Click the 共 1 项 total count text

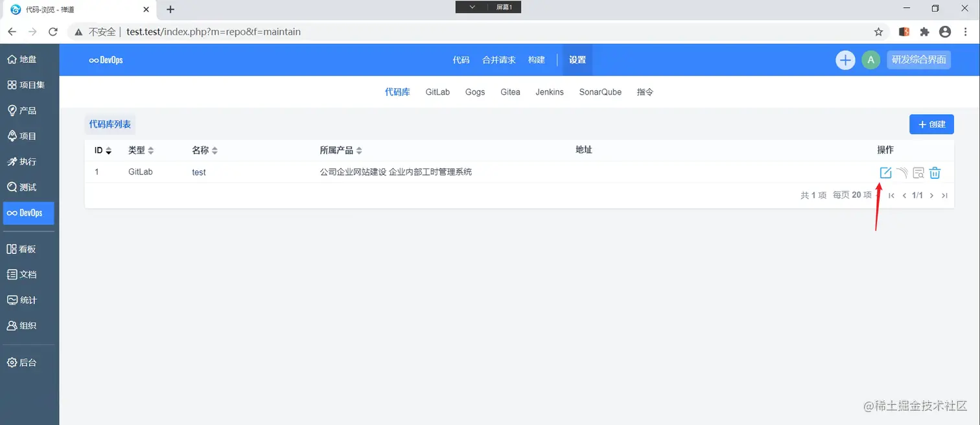click(813, 195)
